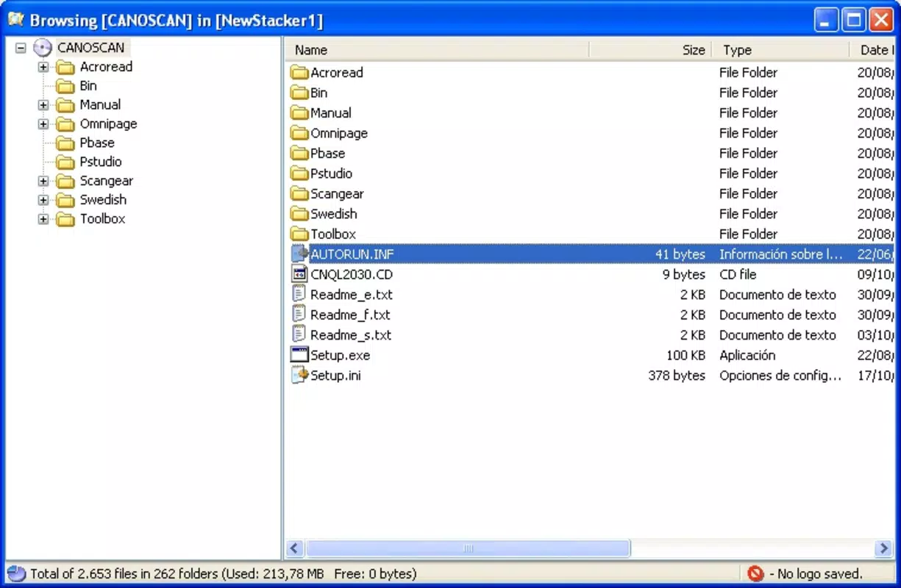The height and width of the screenshot is (588, 901).
Task: Select the CNQL2030.CD file name
Action: [x=352, y=274]
